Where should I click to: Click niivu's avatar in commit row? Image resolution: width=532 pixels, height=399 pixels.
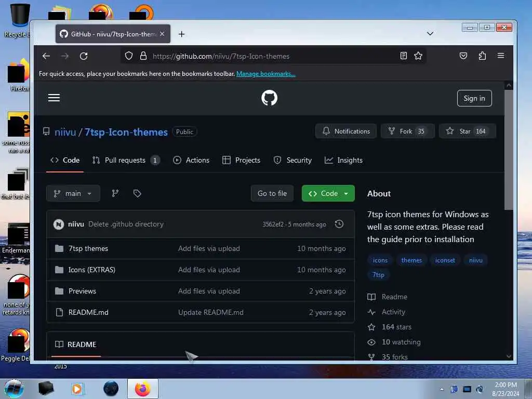(x=59, y=224)
